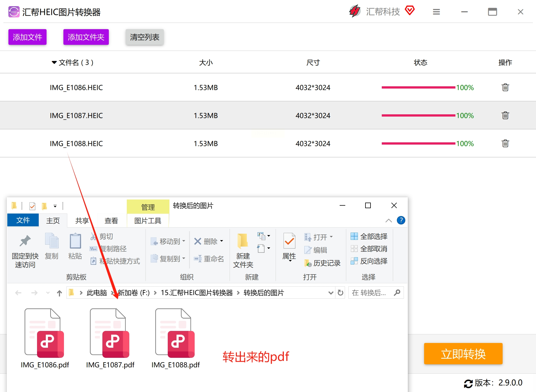Viewport: 536px width, 392px height.
Task: Click Select All in the ribbon
Action: 369,236
